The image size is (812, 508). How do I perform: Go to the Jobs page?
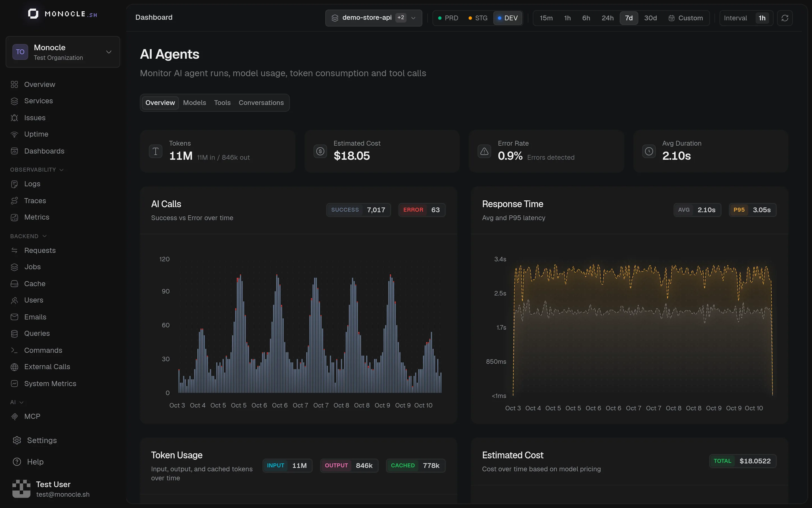32,267
